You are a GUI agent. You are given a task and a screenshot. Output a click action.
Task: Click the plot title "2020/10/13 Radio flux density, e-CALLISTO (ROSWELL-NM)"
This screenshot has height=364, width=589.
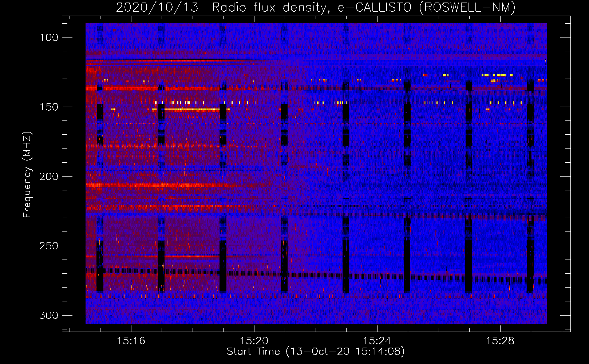coord(316,7)
